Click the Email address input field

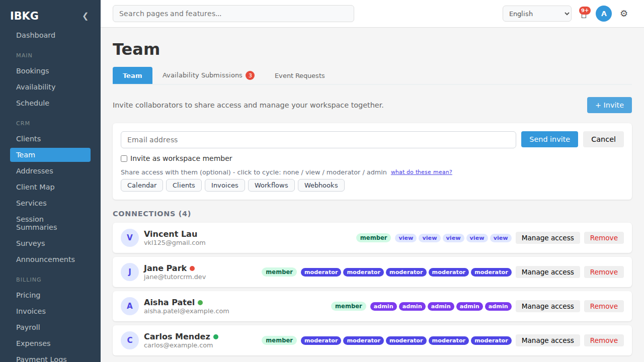[x=318, y=140]
